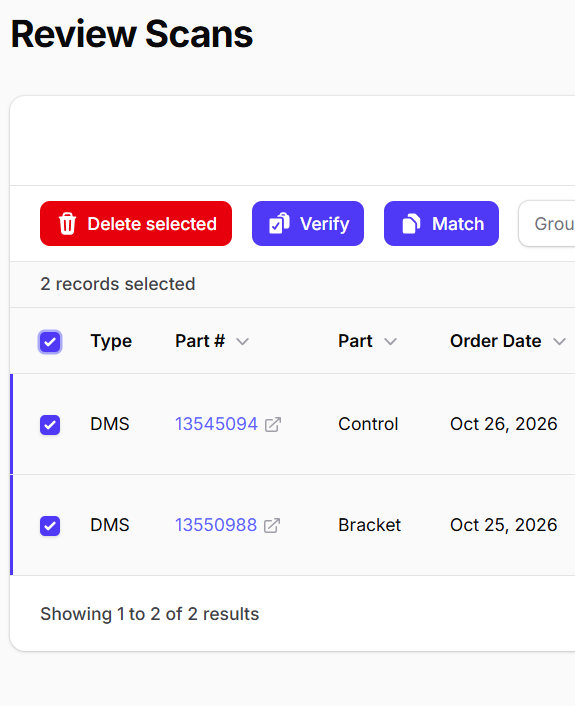Open part number 13550988 link
Screen dimensions: 575x706
tap(216, 525)
